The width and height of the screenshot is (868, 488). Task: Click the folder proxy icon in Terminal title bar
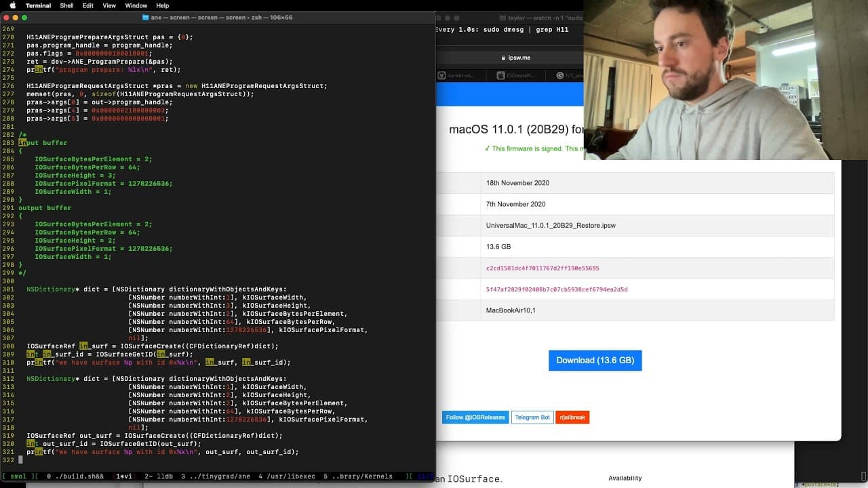point(146,17)
